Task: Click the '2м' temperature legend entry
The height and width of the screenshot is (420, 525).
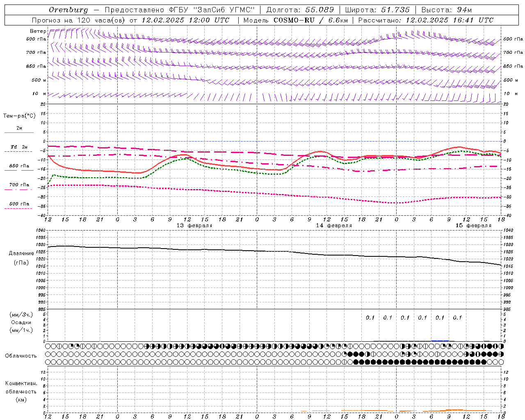Action: click(19, 128)
